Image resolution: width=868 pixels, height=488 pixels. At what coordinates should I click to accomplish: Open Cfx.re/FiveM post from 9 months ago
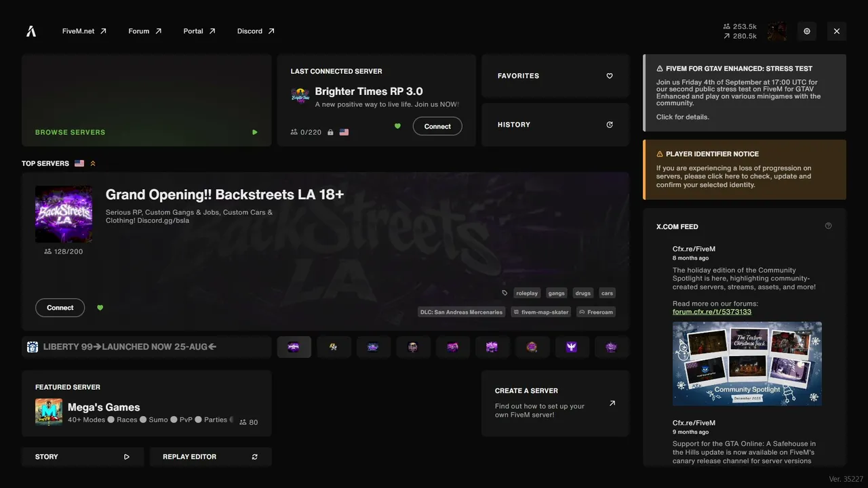pos(694,423)
